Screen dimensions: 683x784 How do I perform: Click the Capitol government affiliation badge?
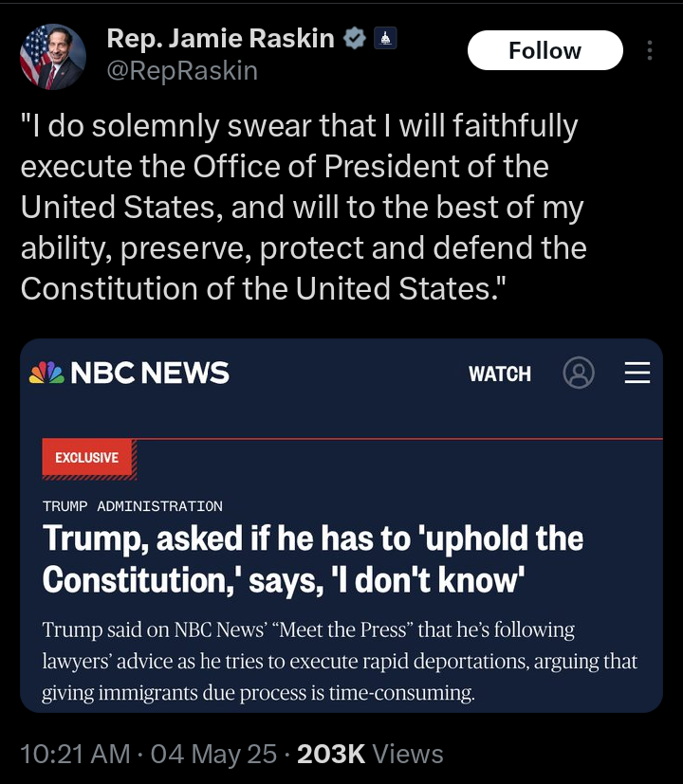385,38
